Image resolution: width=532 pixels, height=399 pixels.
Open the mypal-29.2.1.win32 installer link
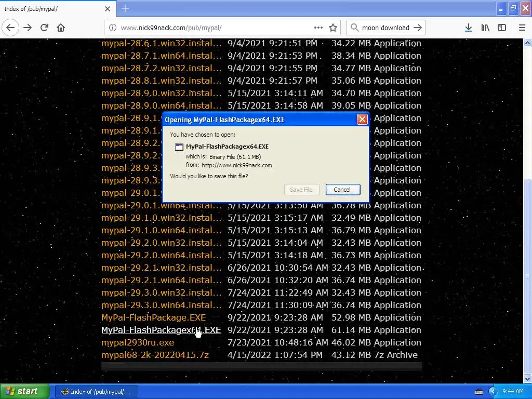(161, 268)
